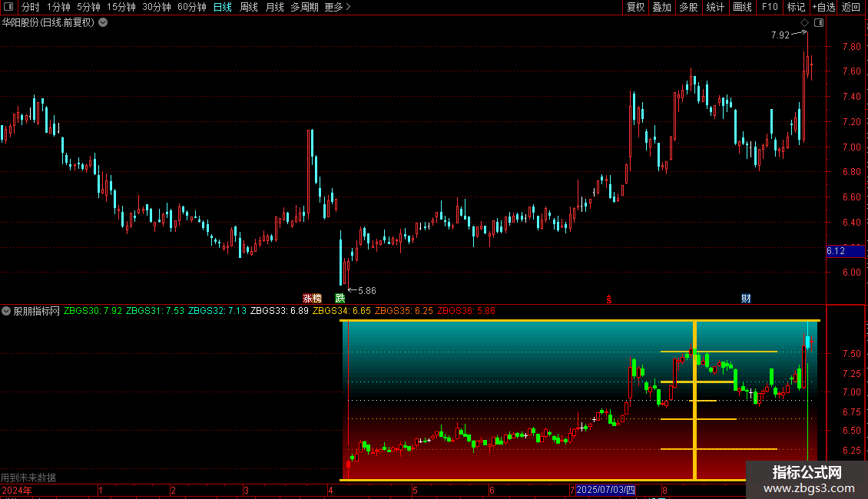Image resolution: width=868 pixels, height=499 pixels.
Task: Click the 用到未来数据 warning text
Action: pos(28,478)
